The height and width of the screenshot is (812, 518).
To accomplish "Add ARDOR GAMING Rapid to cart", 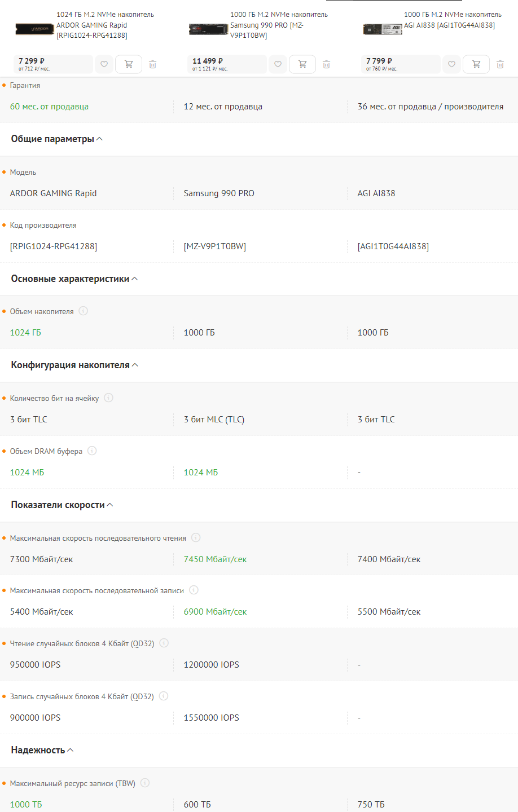I will [x=129, y=64].
